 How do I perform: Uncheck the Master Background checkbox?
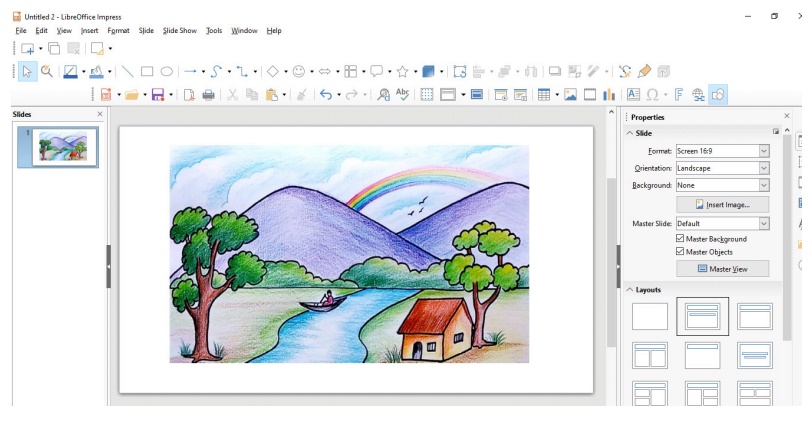coord(681,239)
